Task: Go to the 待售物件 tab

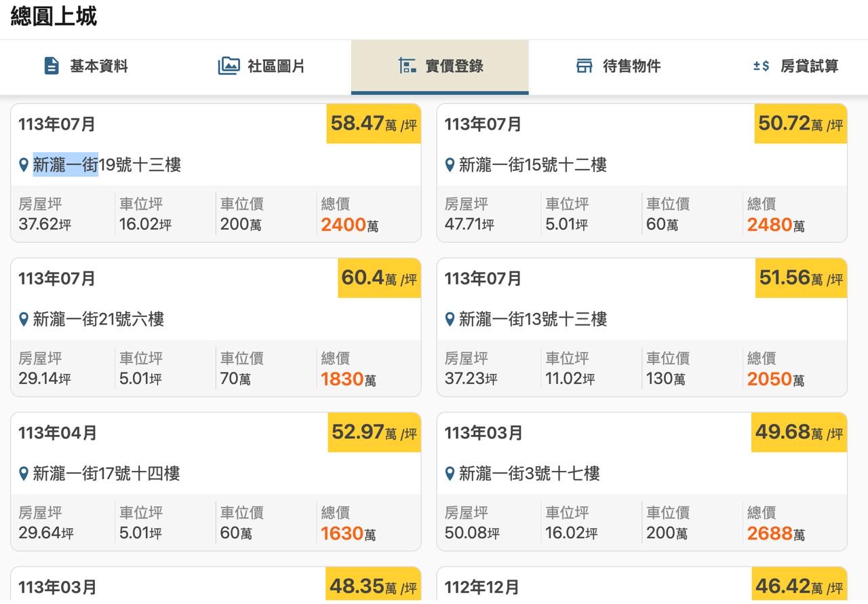Action: pyautogui.click(x=631, y=66)
